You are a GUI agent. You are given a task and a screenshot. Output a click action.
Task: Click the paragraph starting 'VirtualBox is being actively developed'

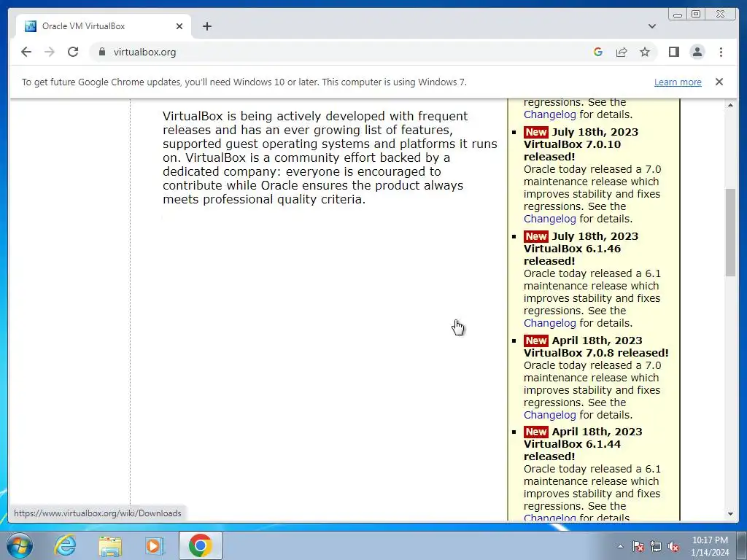(x=330, y=157)
